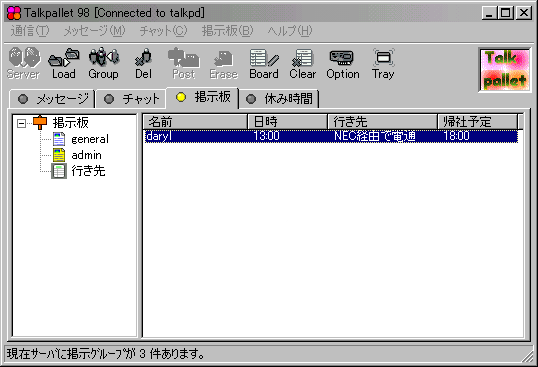
Task: Close the Talkpallet window
Action: (524, 13)
